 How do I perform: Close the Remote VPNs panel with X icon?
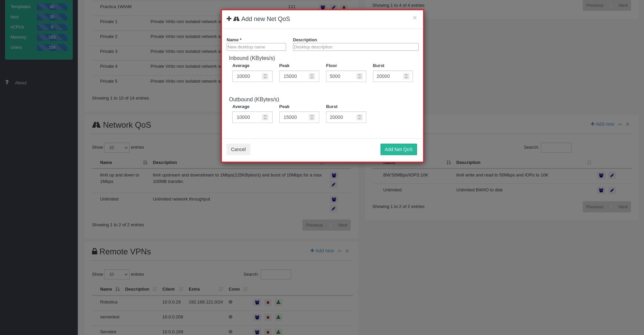point(347,251)
